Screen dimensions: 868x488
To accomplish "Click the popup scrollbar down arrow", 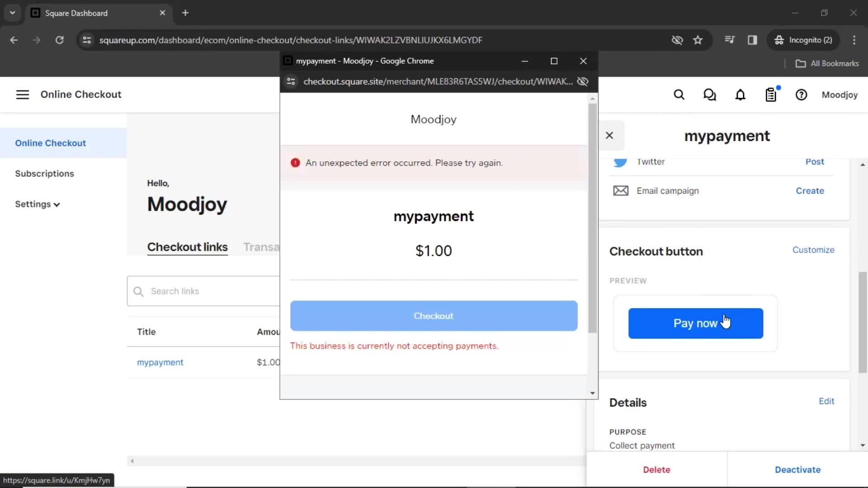I will [x=592, y=393].
